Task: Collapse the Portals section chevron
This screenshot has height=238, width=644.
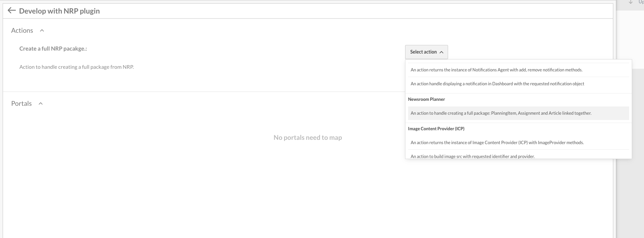Action: click(41, 103)
